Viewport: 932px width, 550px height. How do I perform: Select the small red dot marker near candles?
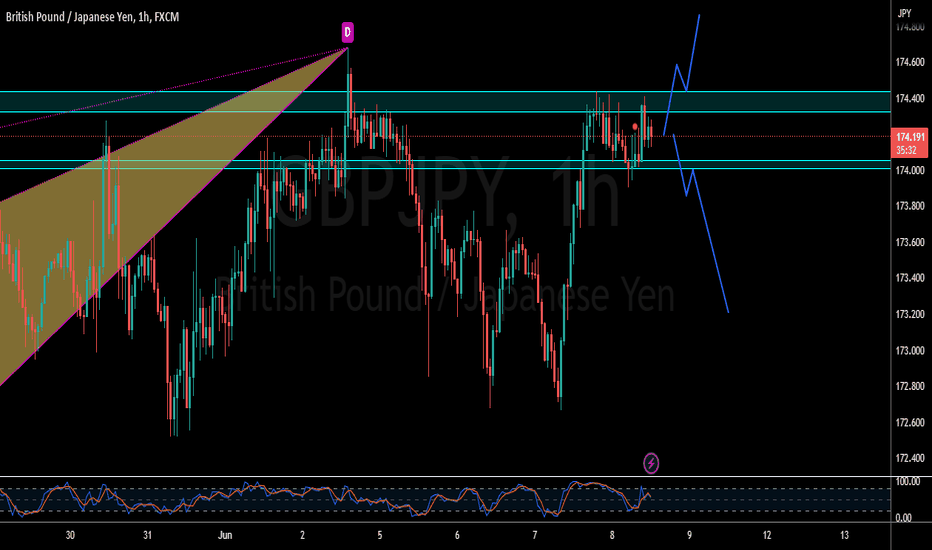[x=635, y=127]
